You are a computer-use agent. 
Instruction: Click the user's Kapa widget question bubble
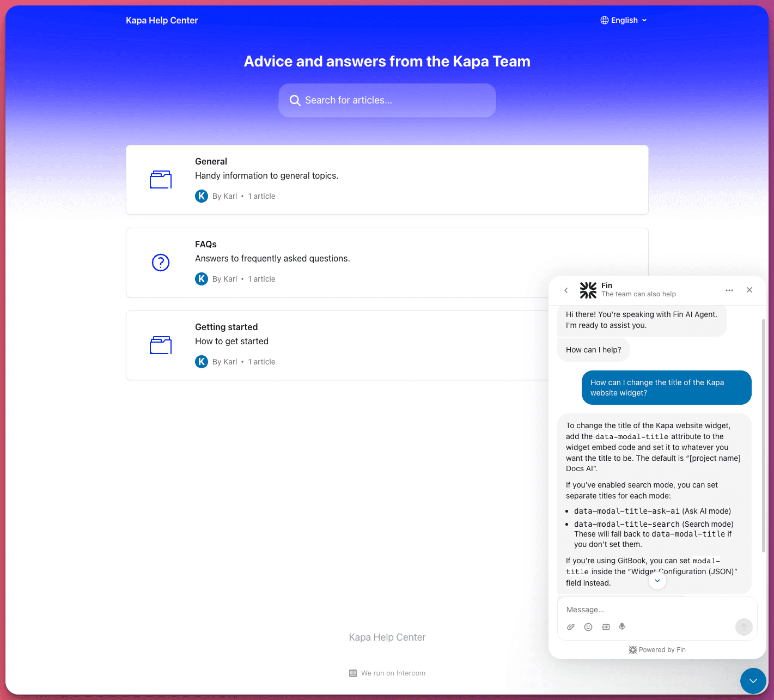pos(667,388)
